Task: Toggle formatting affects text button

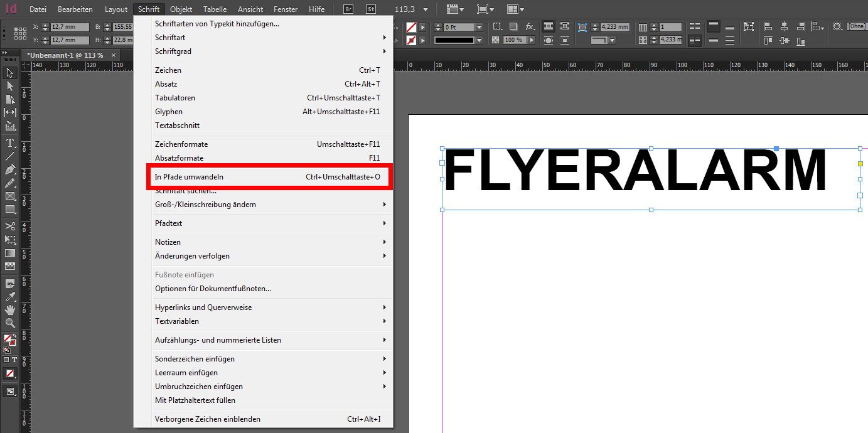Action: pyautogui.click(x=14, y=360)
